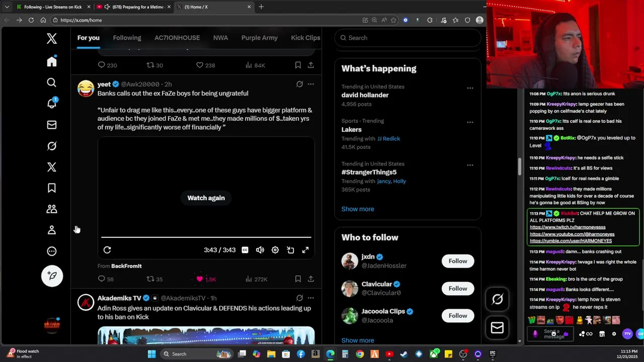
Task: Open Grok actions on yeet's post
Action: (299, 84)
